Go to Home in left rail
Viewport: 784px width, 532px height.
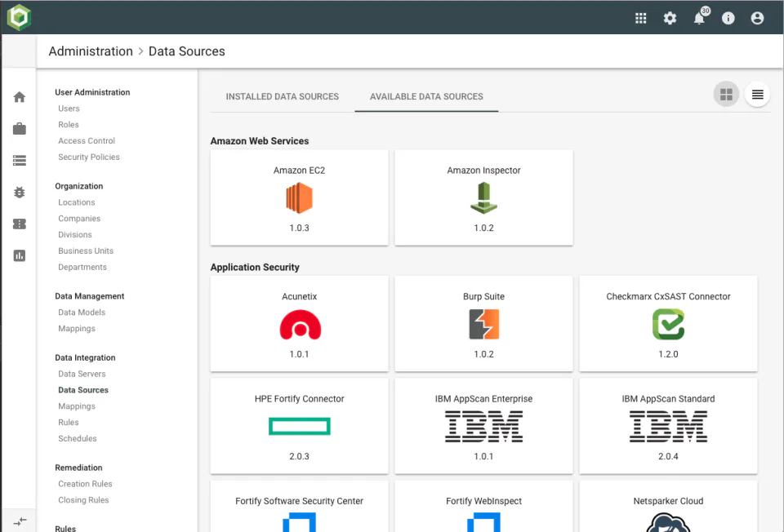point(20,97)
